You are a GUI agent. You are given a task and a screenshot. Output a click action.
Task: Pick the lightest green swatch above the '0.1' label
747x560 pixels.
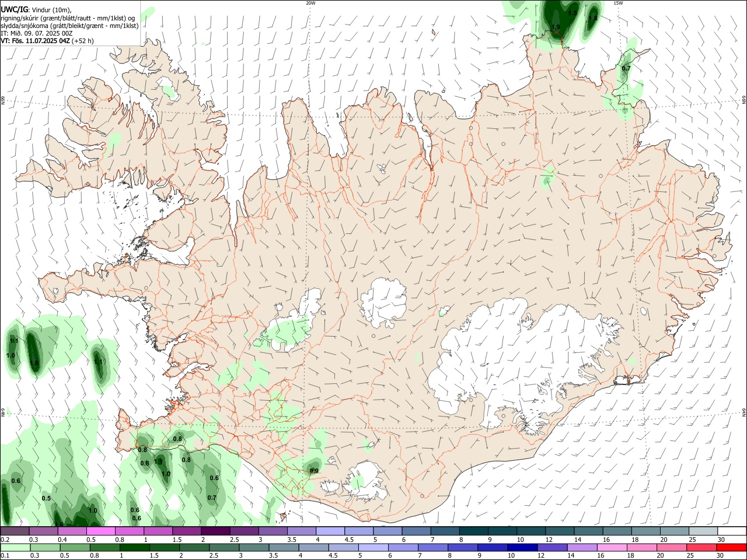(15, 547)
